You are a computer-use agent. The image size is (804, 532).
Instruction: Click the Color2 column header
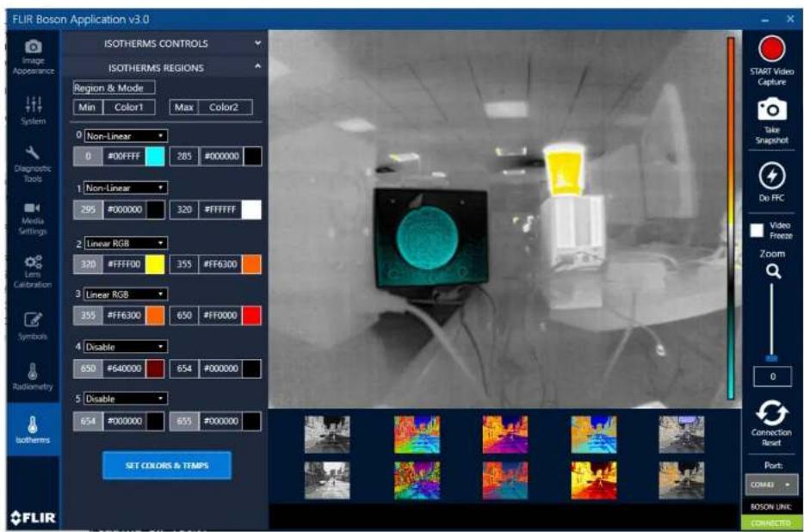[224, 108]
